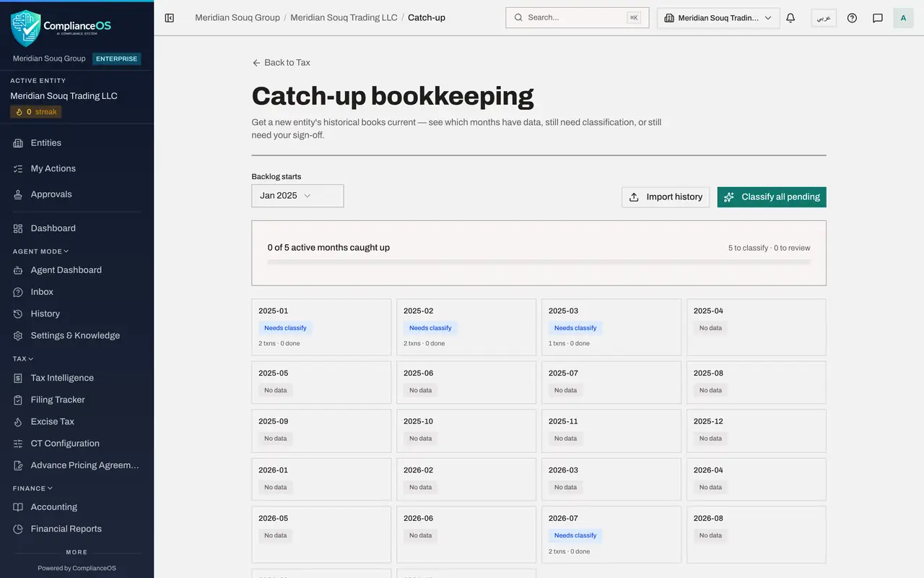The image size is (924, 578).
Task: Open Excise Tax
Action: coord(77,421)
